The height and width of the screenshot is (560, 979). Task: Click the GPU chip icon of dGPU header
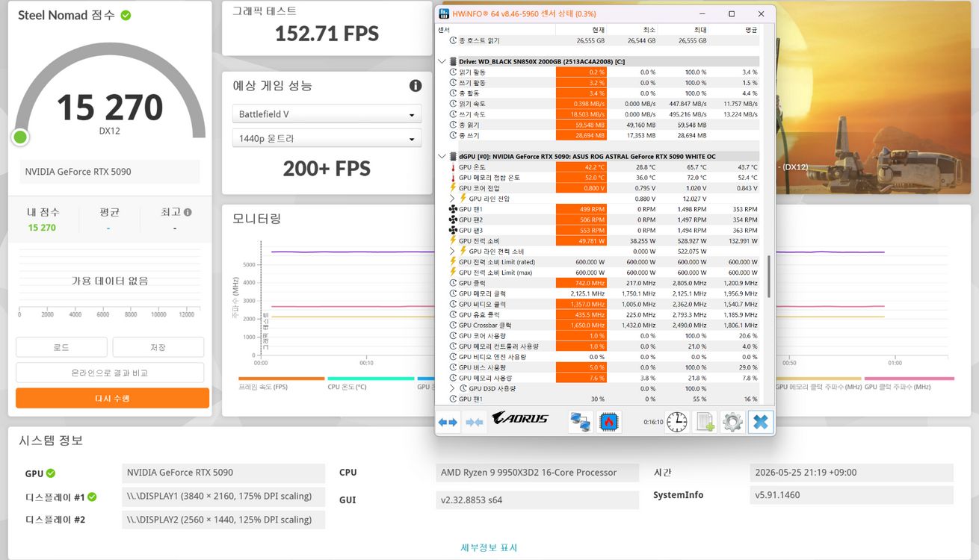click(453, 157)
